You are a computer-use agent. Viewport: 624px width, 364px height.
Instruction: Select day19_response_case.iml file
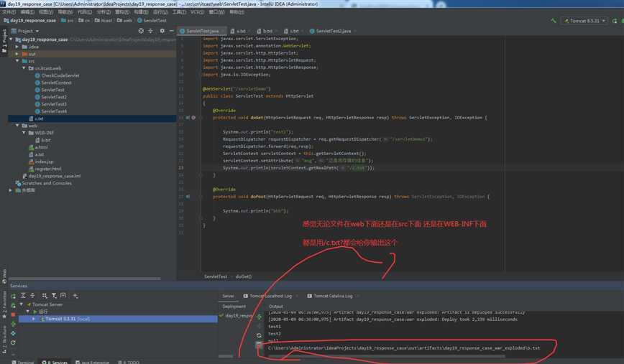pyautogui.click(x=52, y=176)
